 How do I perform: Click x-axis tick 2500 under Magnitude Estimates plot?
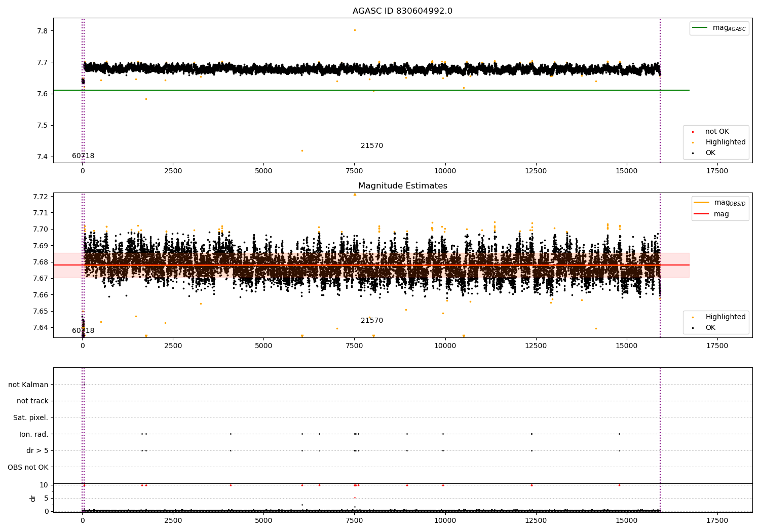173,346
